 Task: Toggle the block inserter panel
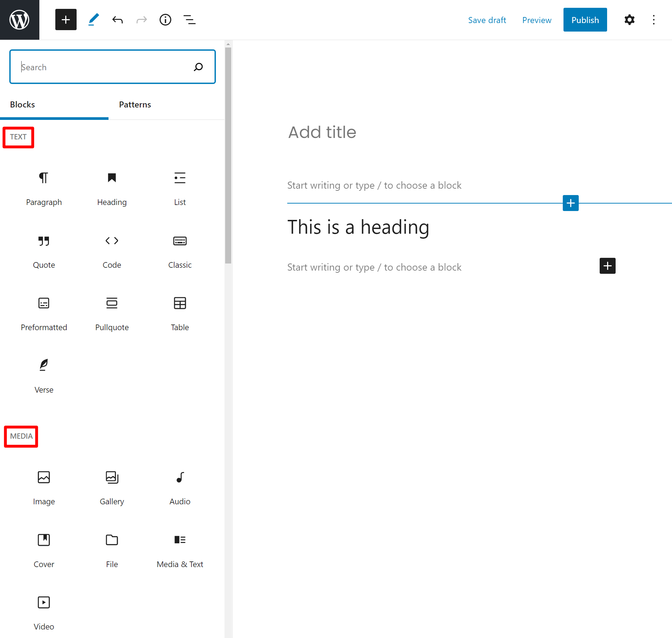click(x=66, y=20)
